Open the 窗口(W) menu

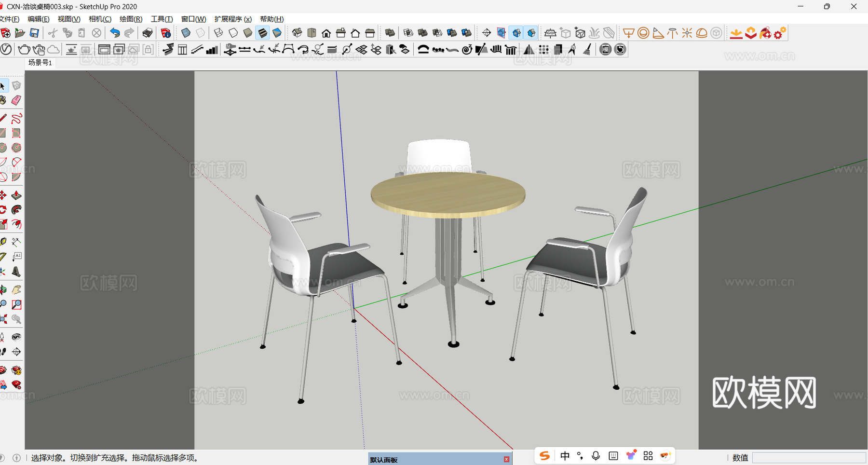193,19
